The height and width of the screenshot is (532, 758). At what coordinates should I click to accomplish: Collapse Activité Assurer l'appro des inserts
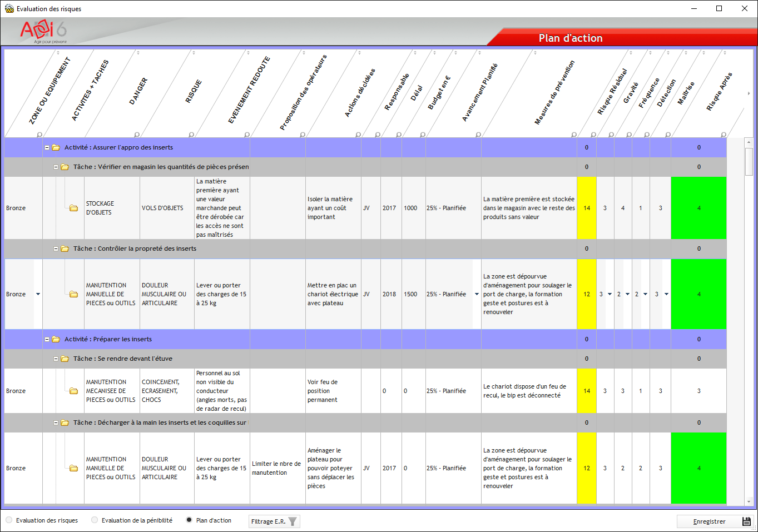pos(47,148)
